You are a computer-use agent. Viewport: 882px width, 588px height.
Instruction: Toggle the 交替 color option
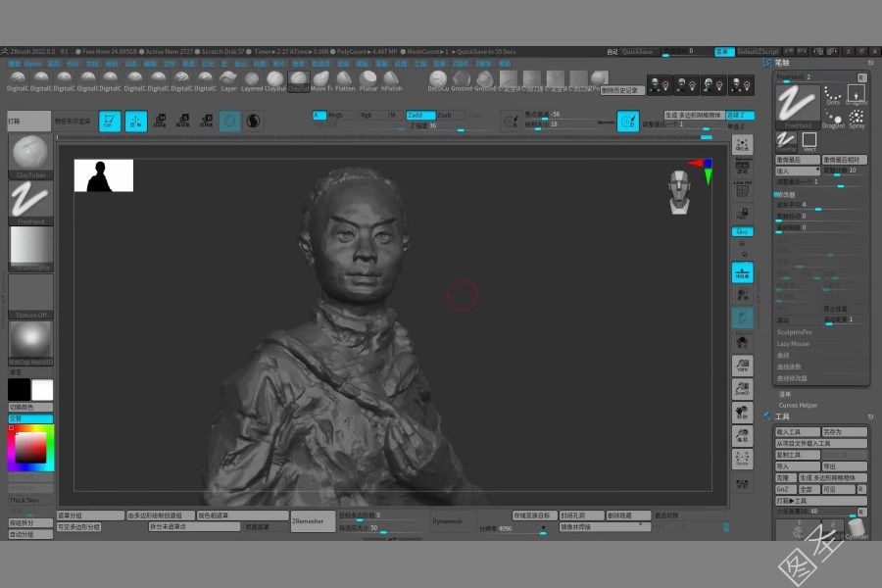click(31, 418)
